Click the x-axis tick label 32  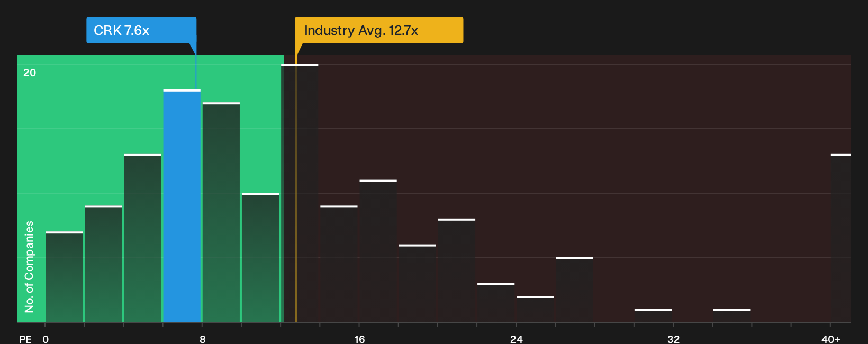[673, 339]
